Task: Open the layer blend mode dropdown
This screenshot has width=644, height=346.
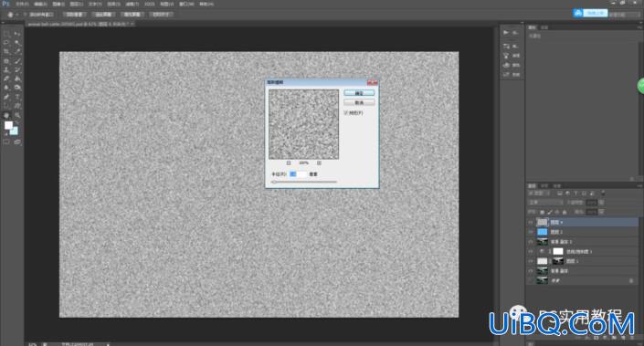Action: tap(545, 203)
